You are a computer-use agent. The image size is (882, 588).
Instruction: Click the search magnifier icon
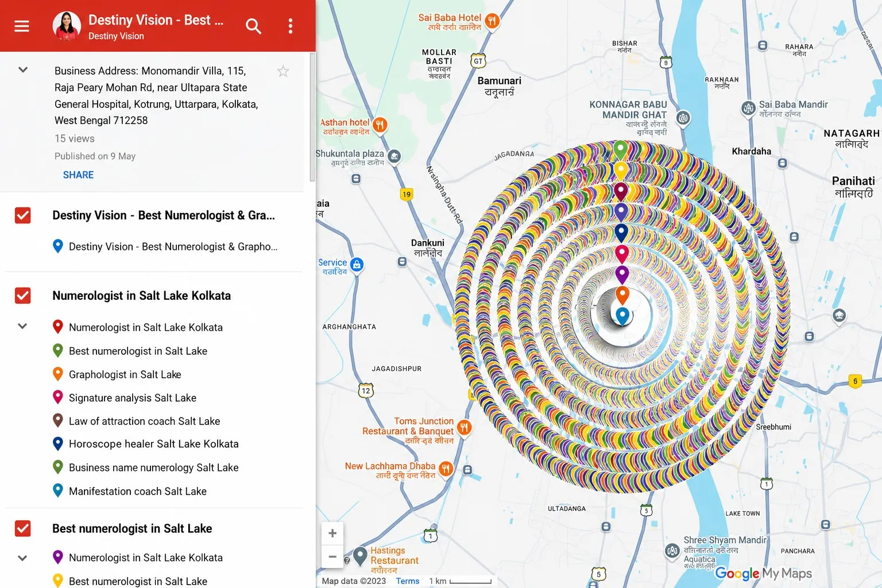click(x=253, y=26)
